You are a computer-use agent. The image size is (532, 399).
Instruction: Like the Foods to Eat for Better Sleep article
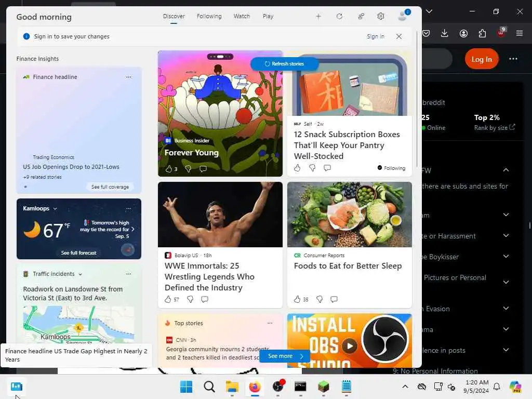click(297, 299)
